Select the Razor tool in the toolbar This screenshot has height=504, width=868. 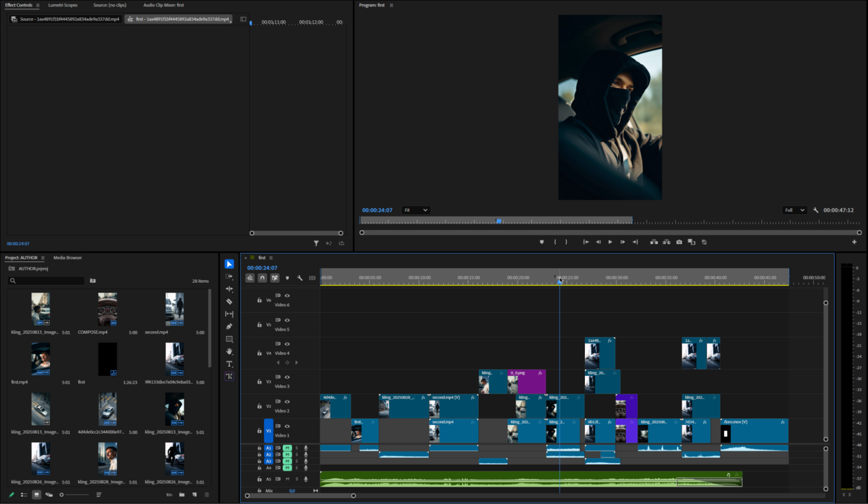pyautogui.click(x=229, y=301)
